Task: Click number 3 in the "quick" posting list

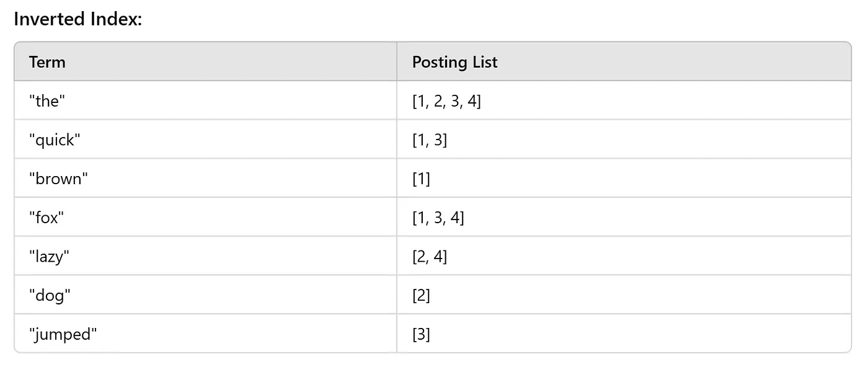Action: pyautogui.click(x=438, y=140)
